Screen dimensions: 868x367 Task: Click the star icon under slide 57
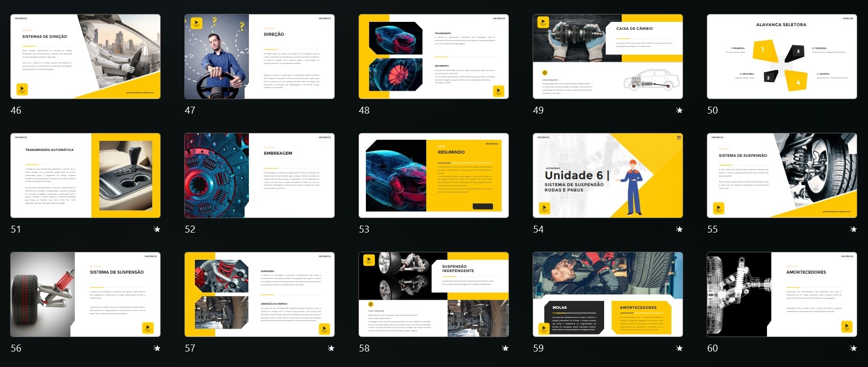coord(331,348)
